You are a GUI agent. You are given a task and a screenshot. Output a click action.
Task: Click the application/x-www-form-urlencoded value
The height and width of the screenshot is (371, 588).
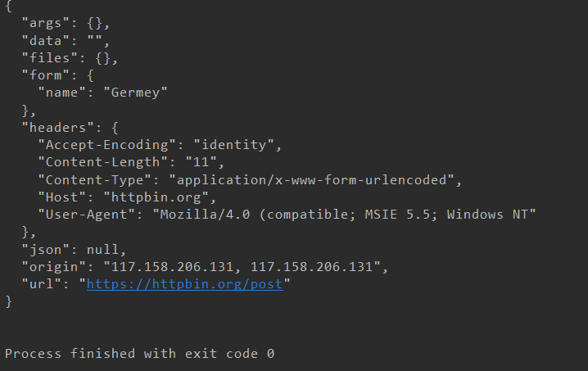312,180
